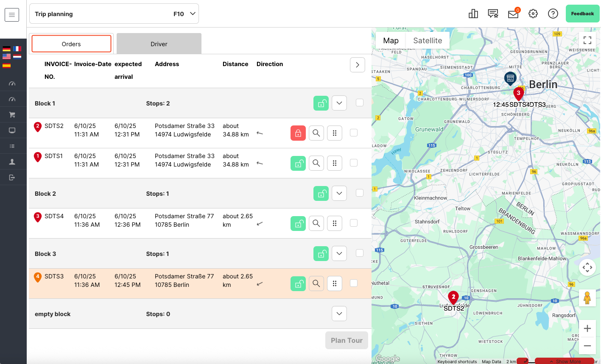Lock the SDTS3 order
Viewport: 601px width, 364px height.
298,283
